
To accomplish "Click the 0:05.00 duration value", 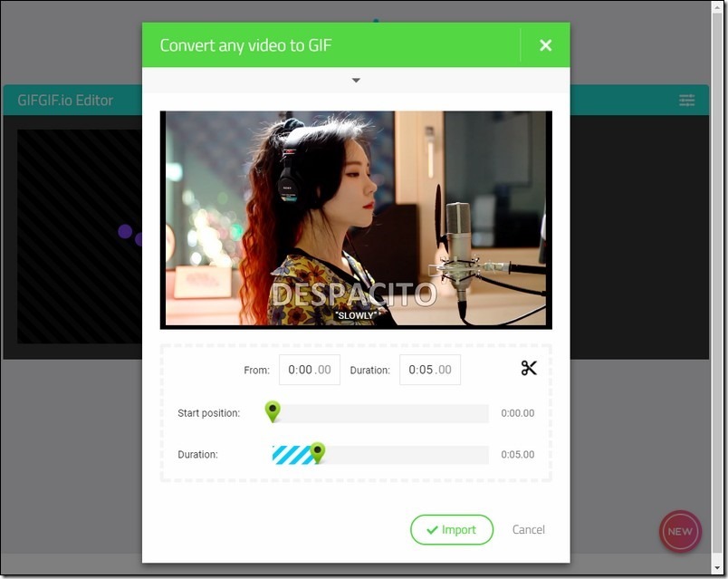I will (x=518, y=455).
